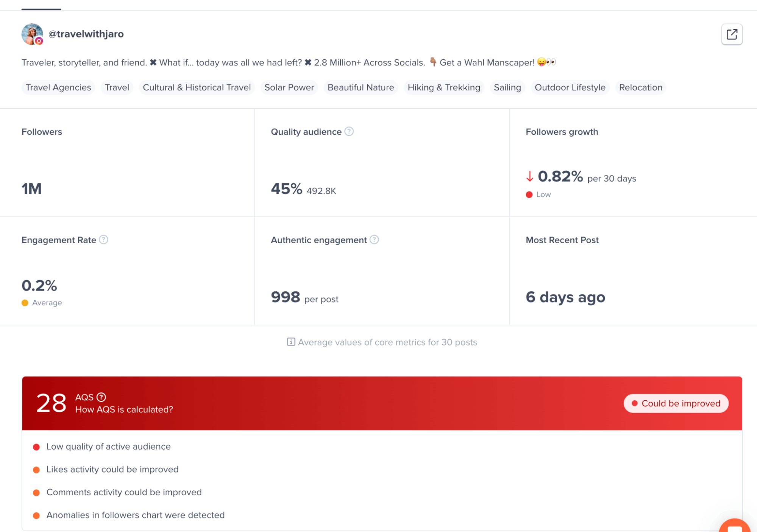Screen dimensions: 757x532
Task: Click the Authentic engagement help icon
Action: (374, 240)
